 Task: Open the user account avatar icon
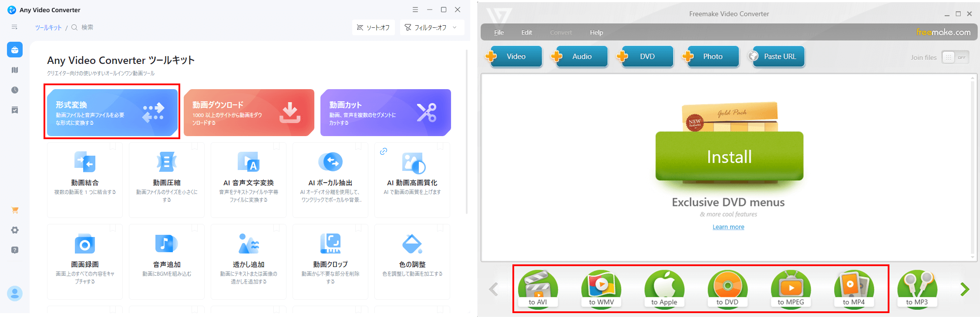(x=15, y=294)
